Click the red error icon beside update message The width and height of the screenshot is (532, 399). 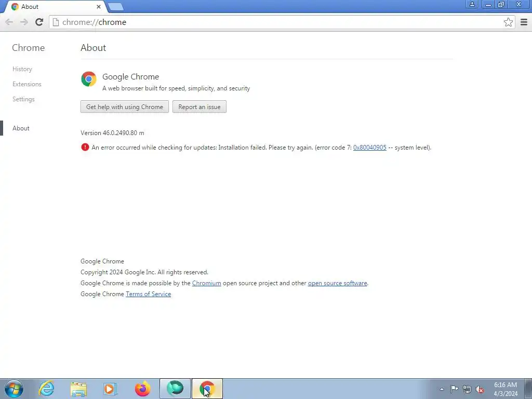coord(85,147)
